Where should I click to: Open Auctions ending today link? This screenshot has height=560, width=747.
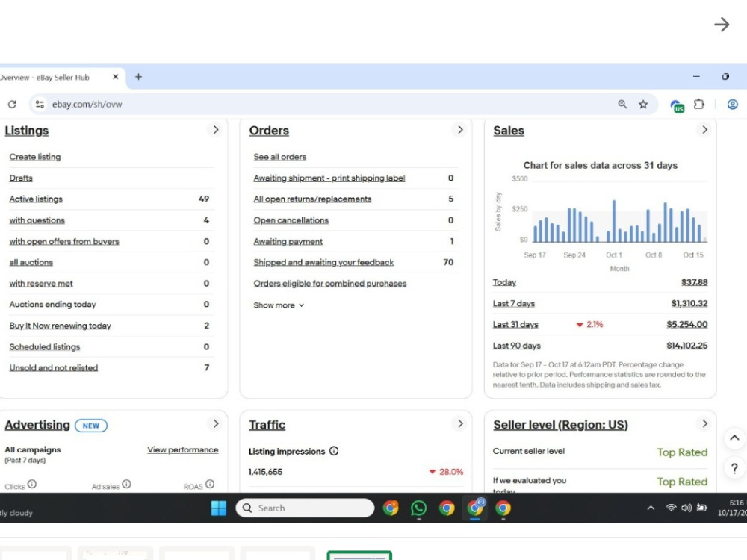coord(52,305)
